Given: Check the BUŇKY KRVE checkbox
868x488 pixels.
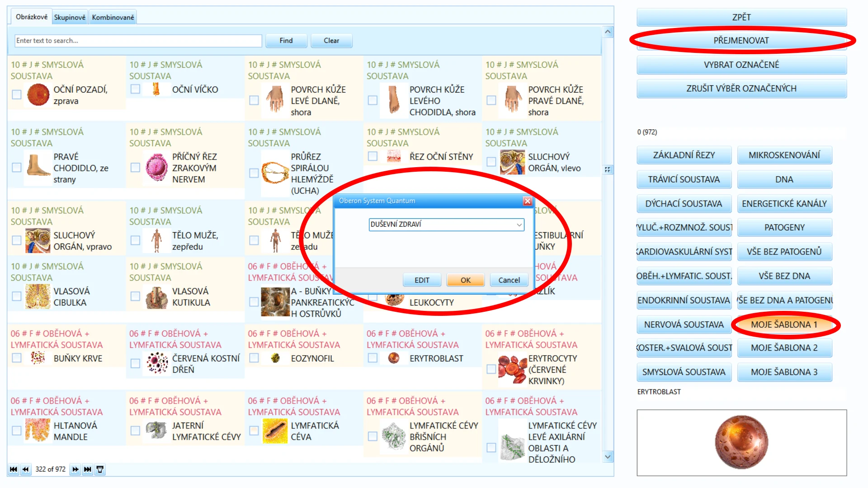Looking at the screenshot, I should pyautogui.click(x=17, y=358).
